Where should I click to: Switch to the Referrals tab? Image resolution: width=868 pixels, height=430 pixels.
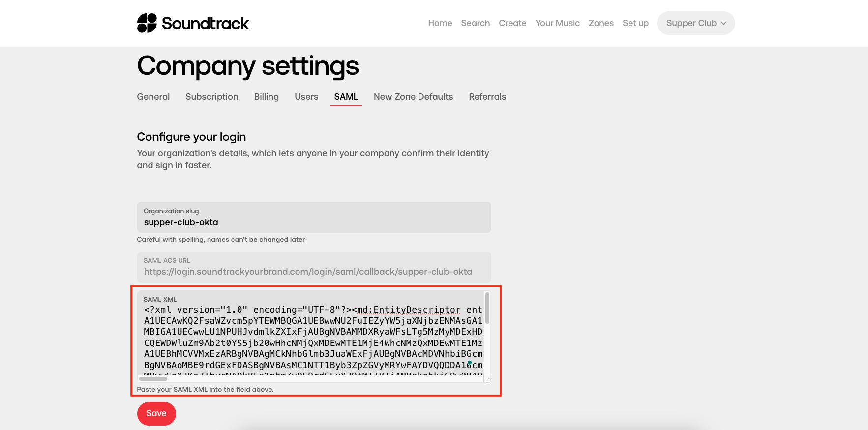487,97
